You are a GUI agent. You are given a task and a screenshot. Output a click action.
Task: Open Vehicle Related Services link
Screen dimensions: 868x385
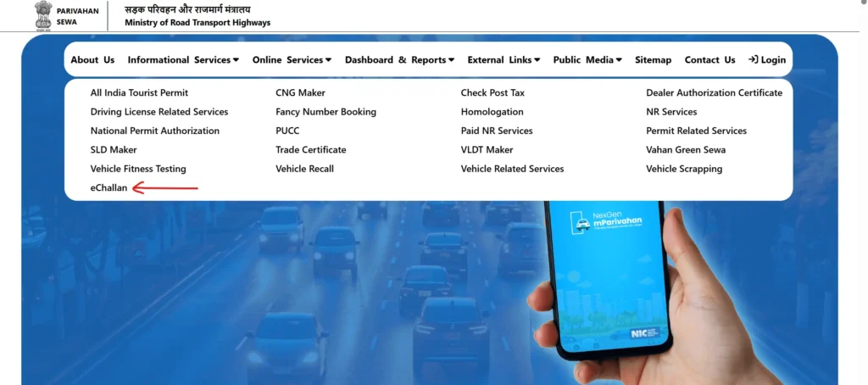pyautogui.click(x=512, y=169)
